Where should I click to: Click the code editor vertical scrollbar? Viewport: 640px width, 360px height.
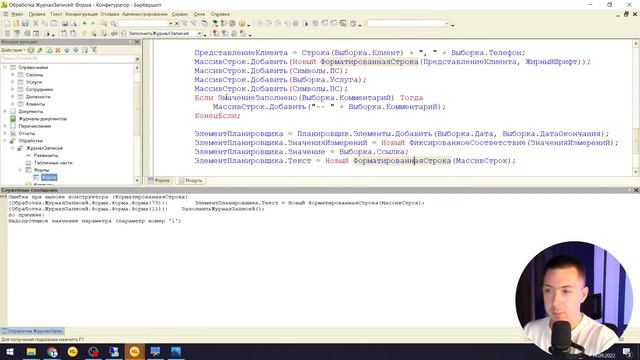[636, 108]
